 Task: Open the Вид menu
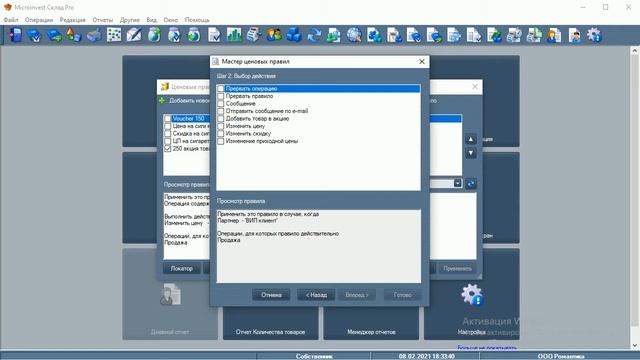pos(151,20)
